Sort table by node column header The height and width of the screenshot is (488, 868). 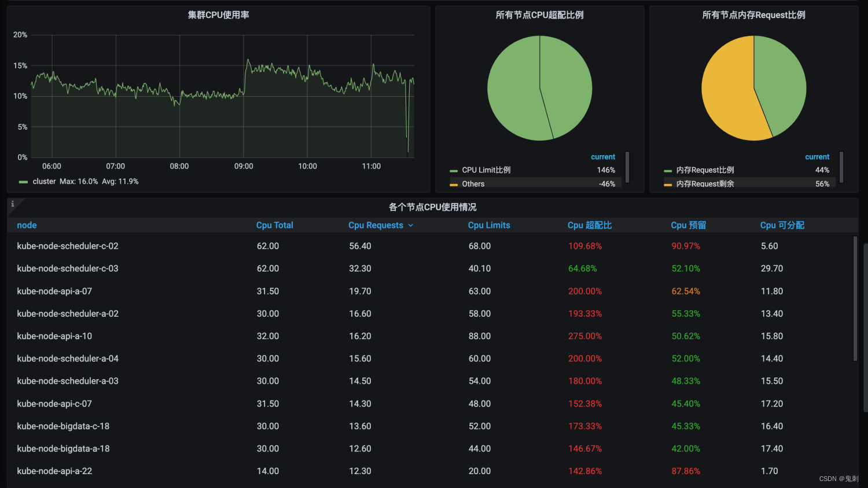coord(27,225)
